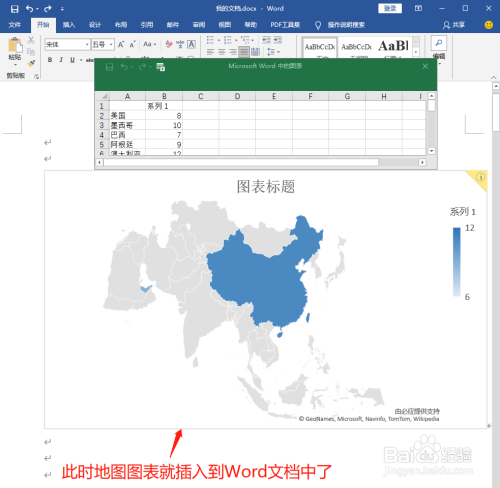
Task: Select the chart title 图表标题
Action: (266, 187)
